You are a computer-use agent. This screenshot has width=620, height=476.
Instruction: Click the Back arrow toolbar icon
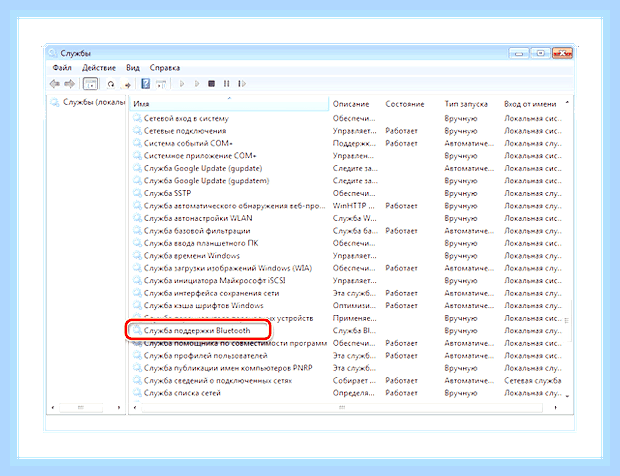click(55, 84)
